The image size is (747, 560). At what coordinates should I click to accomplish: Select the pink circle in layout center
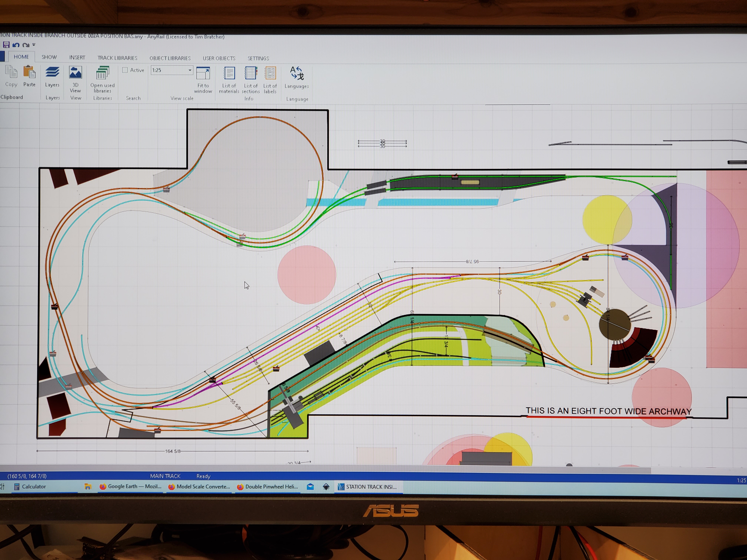point(307,275)
